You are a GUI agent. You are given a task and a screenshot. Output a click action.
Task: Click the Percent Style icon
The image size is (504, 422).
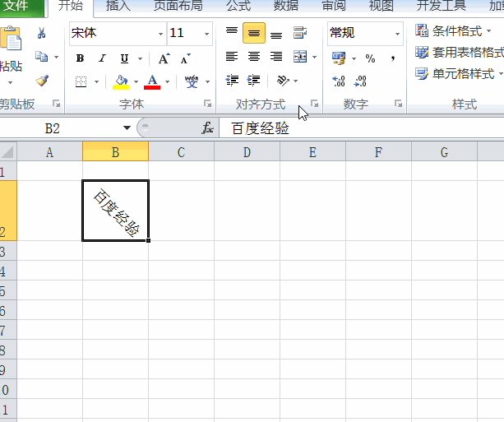370,58
